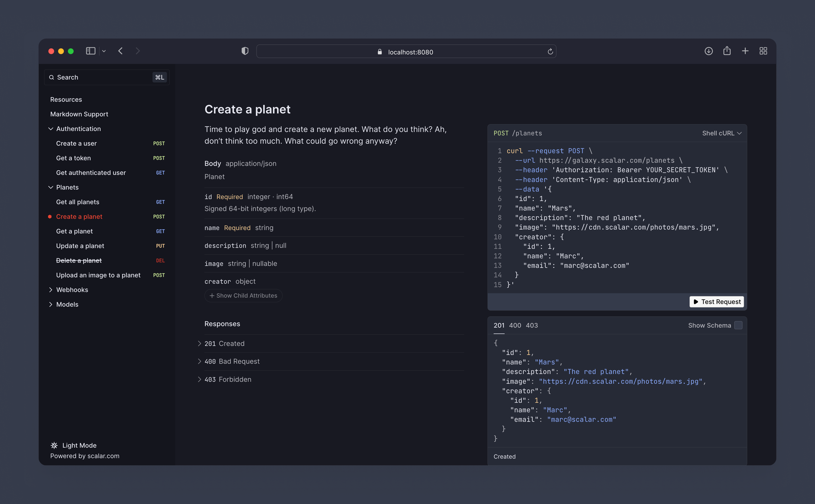815x504 pixels.
Task: Open the browser Downloads icon
Action: tap(708, 51)
